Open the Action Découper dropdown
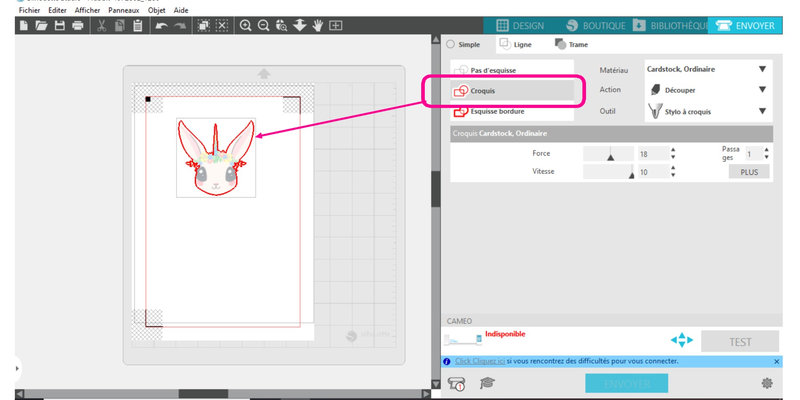The width and height of the screenshot is (800, 400). tap(762, 90)
